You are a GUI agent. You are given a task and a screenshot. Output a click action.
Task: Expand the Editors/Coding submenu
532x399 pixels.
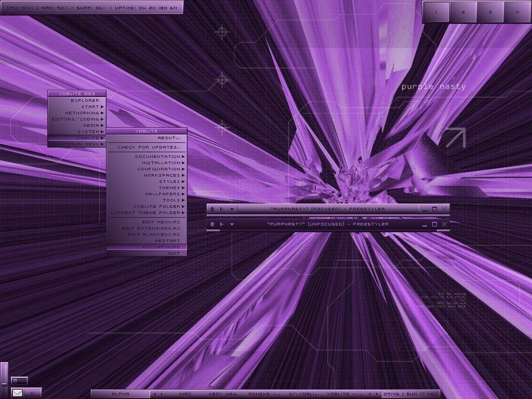[77, 119]
